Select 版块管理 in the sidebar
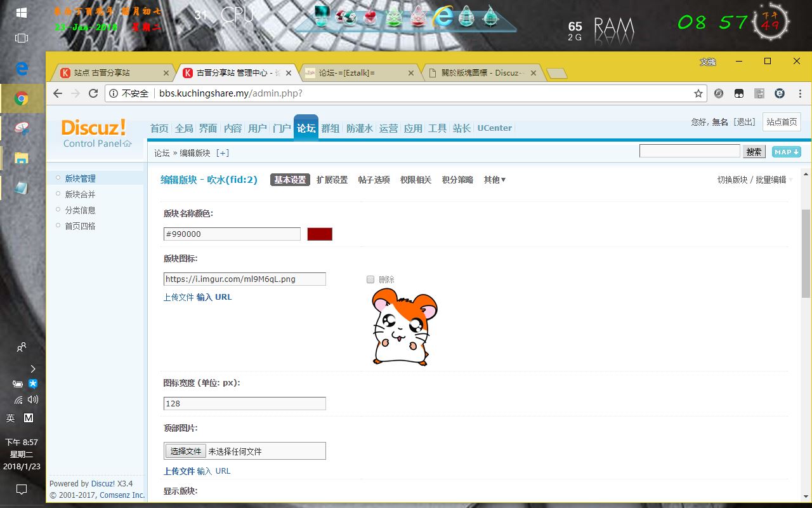The width and height of the screenshot is (812, 508). click(80, 178)
